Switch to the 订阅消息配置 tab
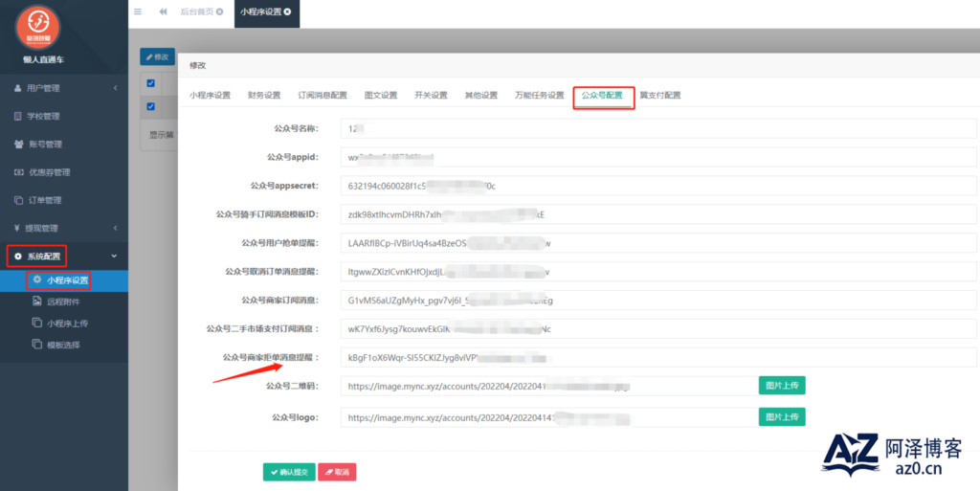980x491 pixels. tap(323, 96)
